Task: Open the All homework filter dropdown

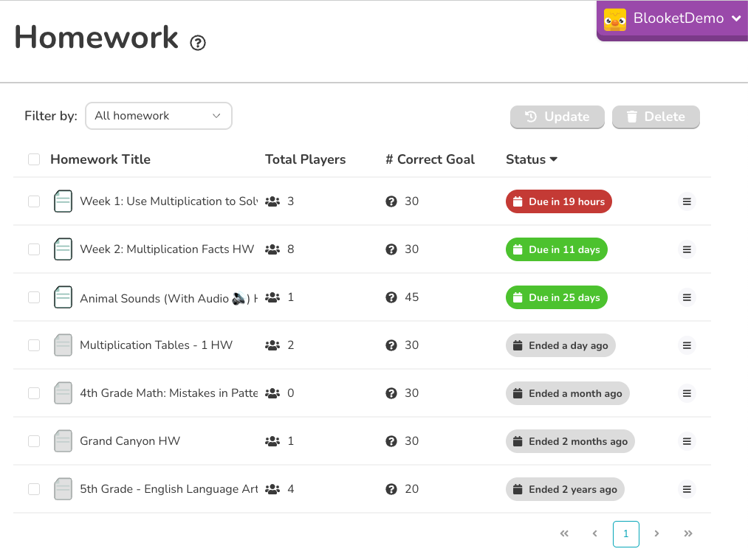Action: 158,116
